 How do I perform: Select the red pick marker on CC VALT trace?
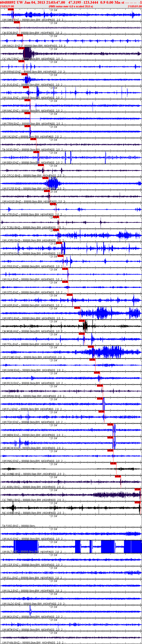tap(21, 48)
